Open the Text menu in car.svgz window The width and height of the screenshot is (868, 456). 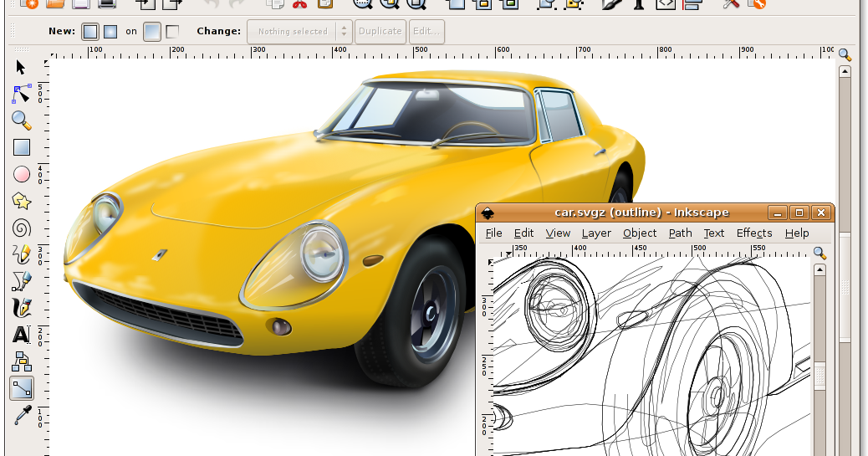tap(714, 233)
